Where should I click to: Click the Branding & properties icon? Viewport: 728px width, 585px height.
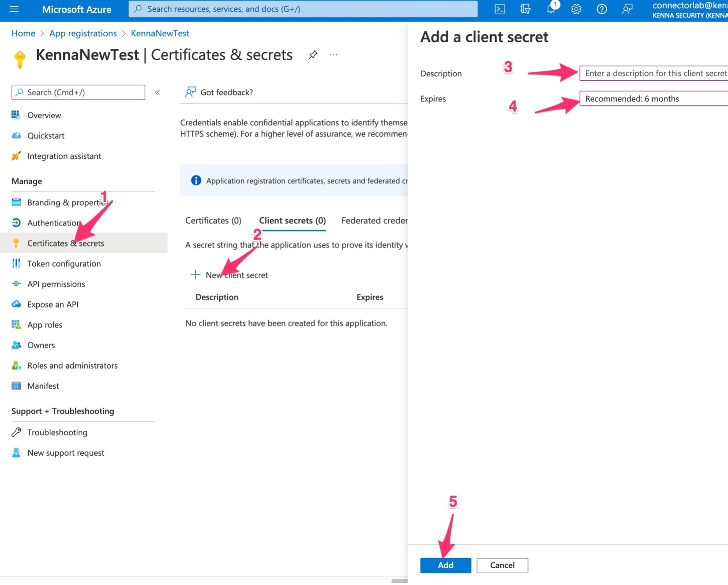pos(16,202)
